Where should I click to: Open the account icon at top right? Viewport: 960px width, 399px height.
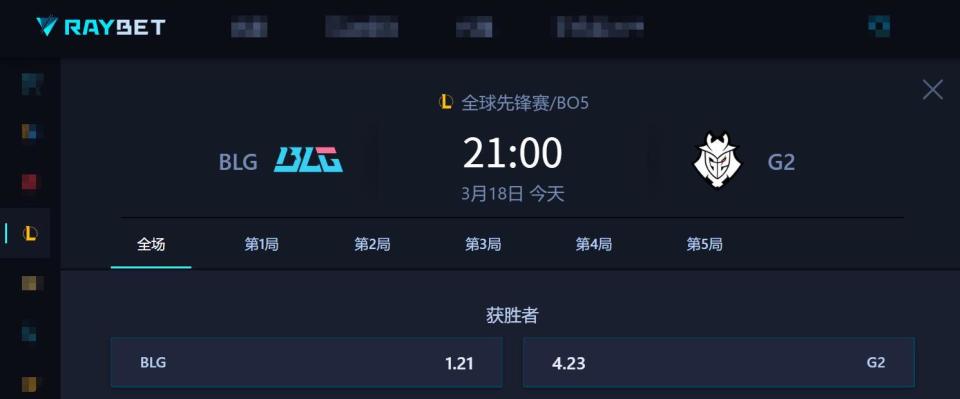(879, 26)
